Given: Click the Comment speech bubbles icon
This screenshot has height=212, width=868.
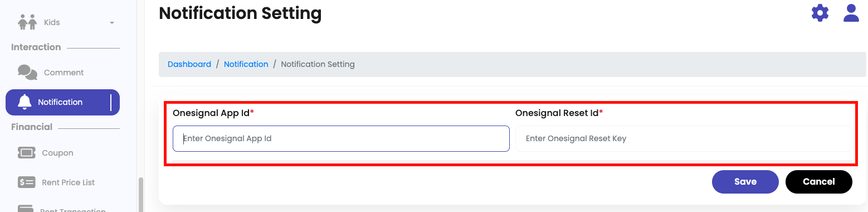Looking at the screenshot, I should tap(27, 73).
